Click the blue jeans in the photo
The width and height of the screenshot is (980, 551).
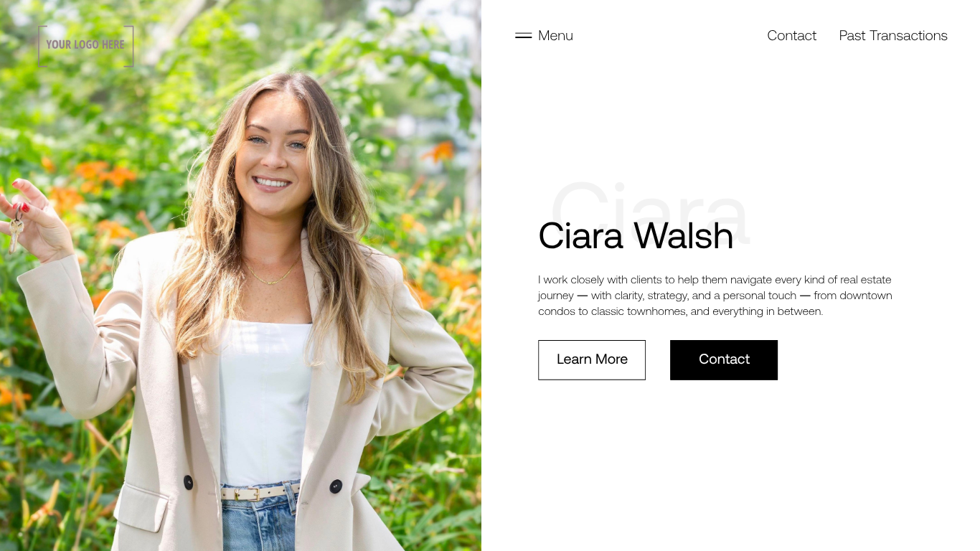tap(258, 524)
